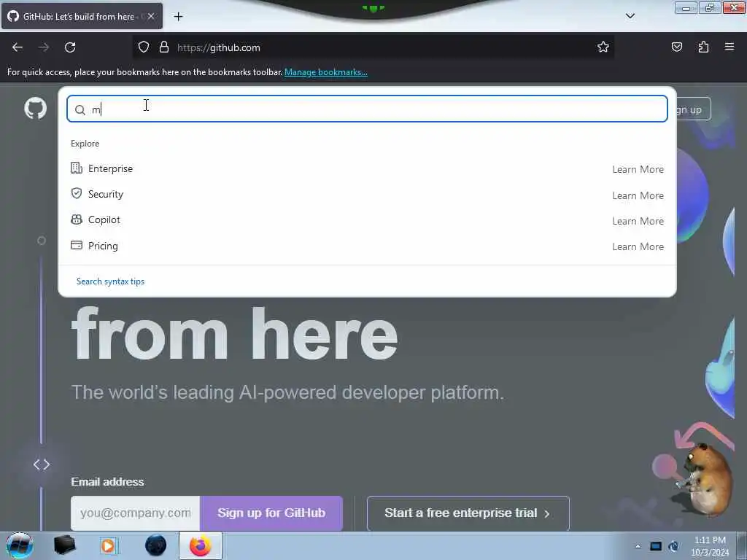The image size is (747, 560).
Task: Open the dark globe taskbar icon
Action: tap(155, 545)
